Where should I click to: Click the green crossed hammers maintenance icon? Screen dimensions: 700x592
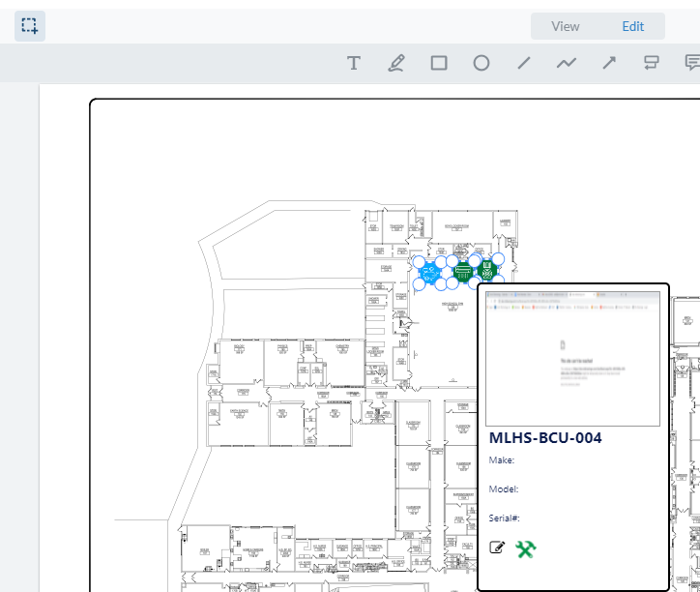coord(526,548)
